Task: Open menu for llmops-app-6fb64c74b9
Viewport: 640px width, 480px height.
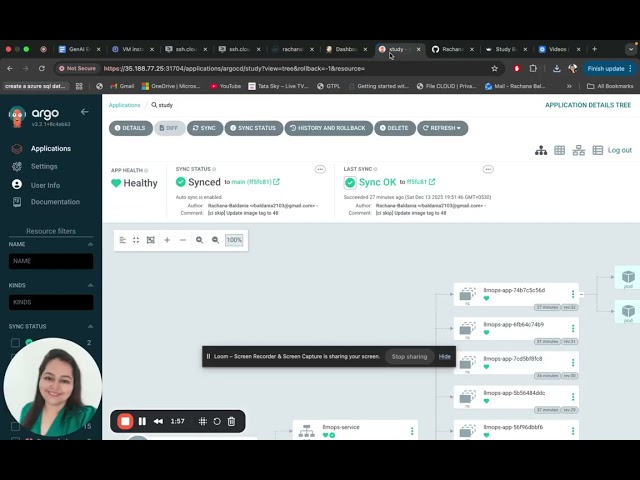Action: point(573,328)
